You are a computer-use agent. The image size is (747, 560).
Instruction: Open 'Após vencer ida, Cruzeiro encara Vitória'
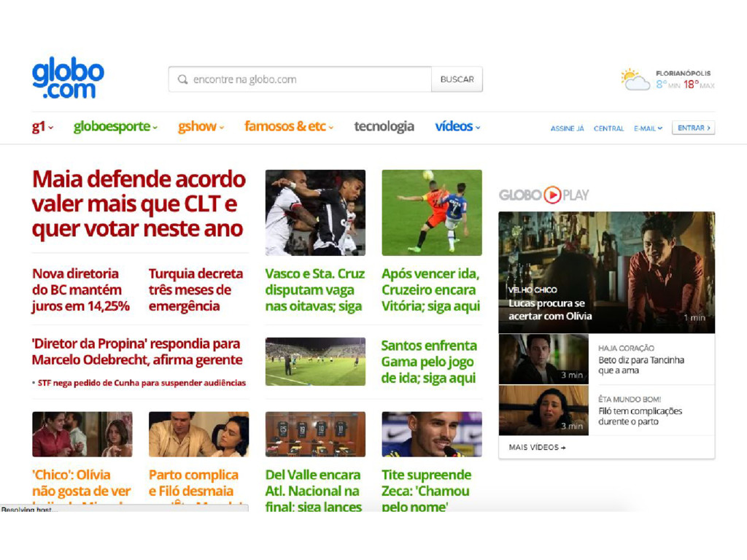(x=430, y=290)
